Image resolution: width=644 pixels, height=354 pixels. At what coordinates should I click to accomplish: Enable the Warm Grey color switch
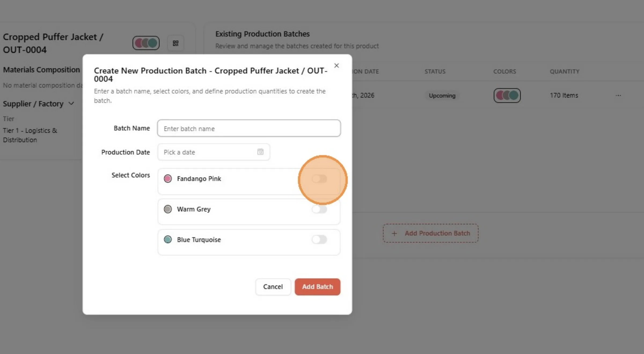pos(319,209)
